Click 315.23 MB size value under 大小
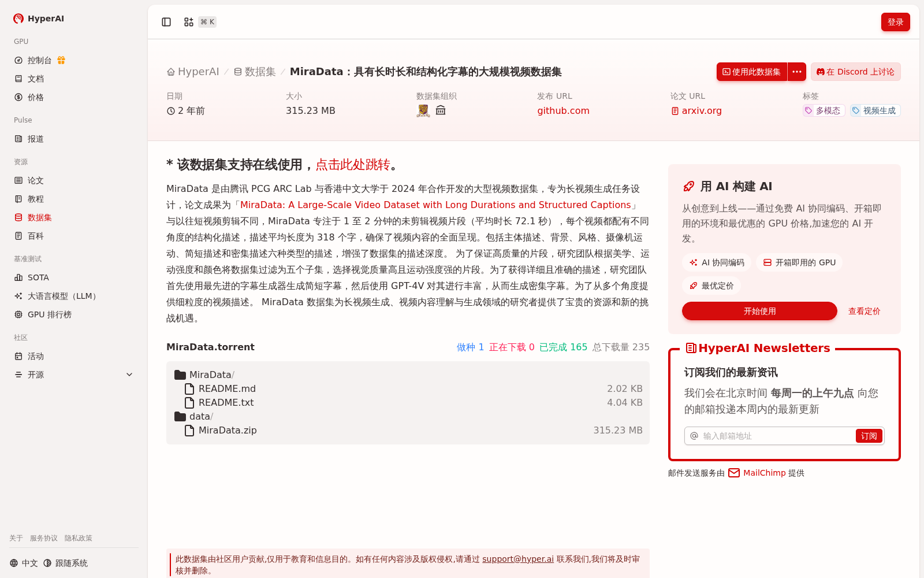 311,110
